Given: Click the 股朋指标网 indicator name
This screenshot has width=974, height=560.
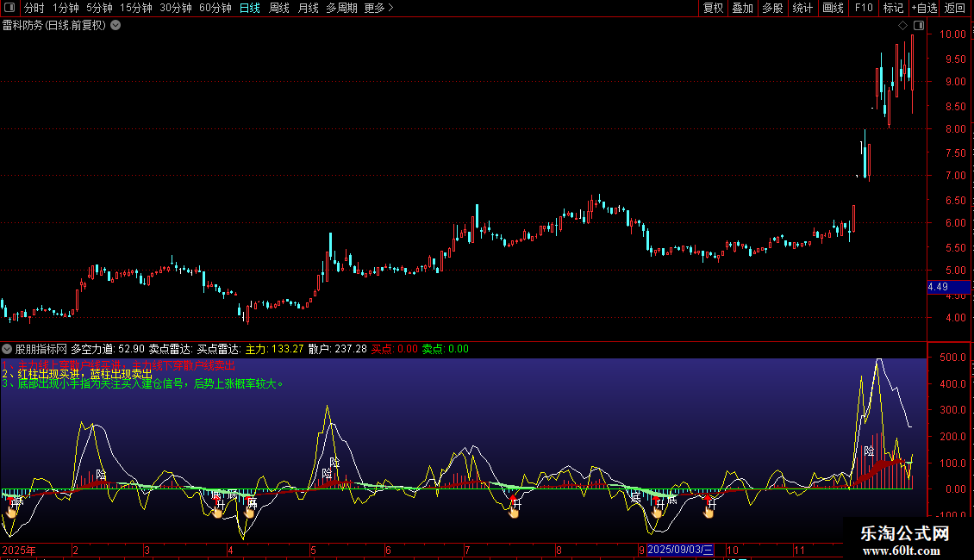Looking at the screenshot, I should (x=41, y=349).
